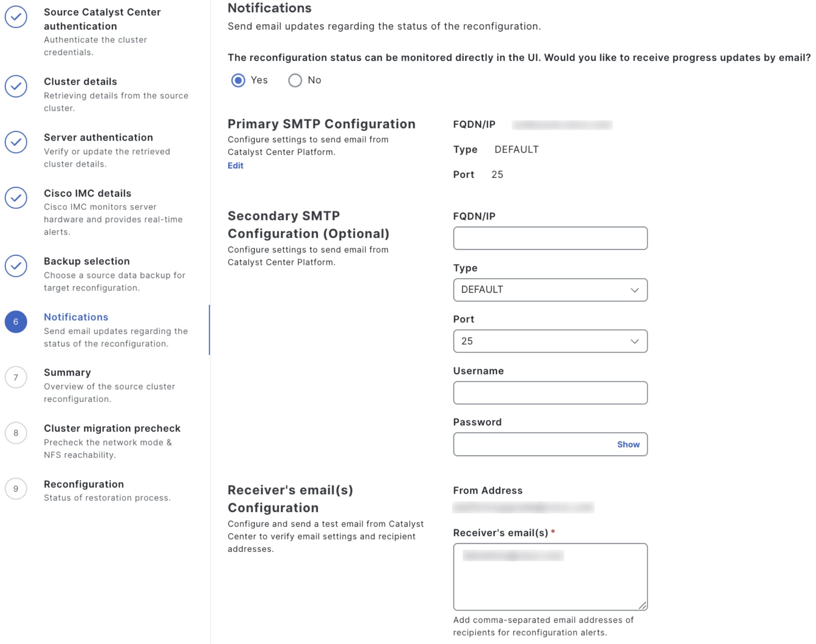Click the Server authentication checkmark icon
This screenshot has width=816, height=644.
tap(16, 142)
